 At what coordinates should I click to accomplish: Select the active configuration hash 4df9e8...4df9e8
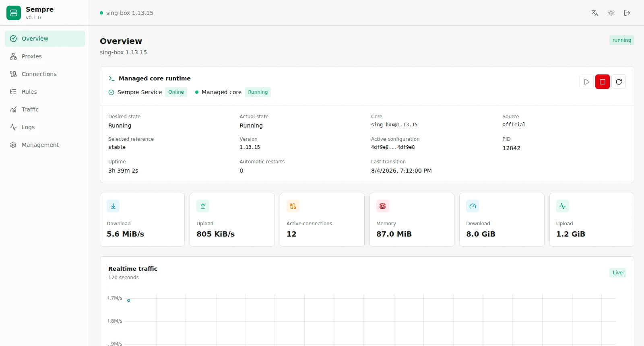click(393, 147)
